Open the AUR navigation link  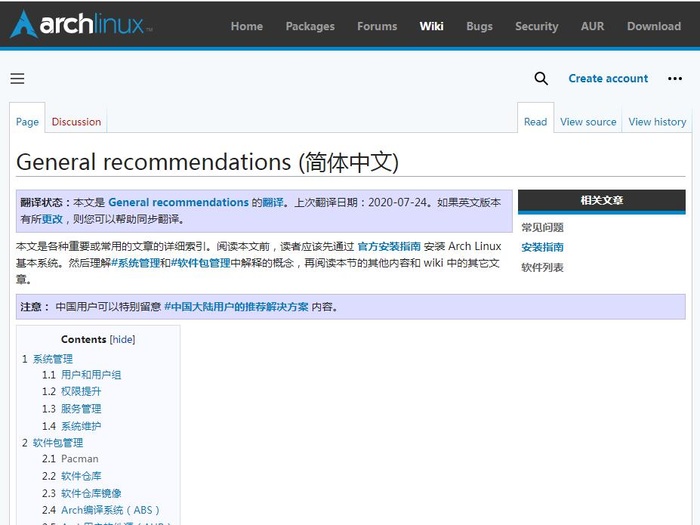pyautogui.click(x=592, y=26)
